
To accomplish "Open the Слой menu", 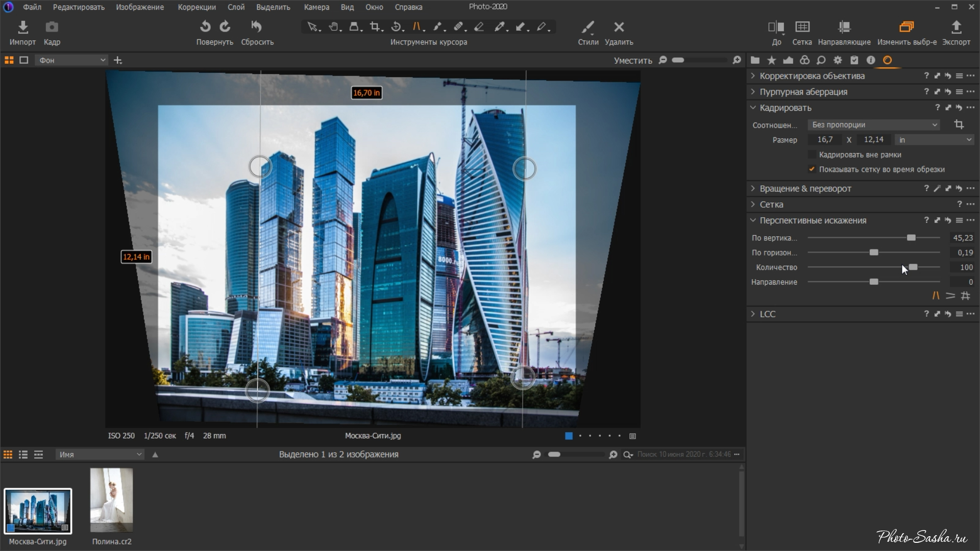I will pyautogui.click(x=236, y=7).
